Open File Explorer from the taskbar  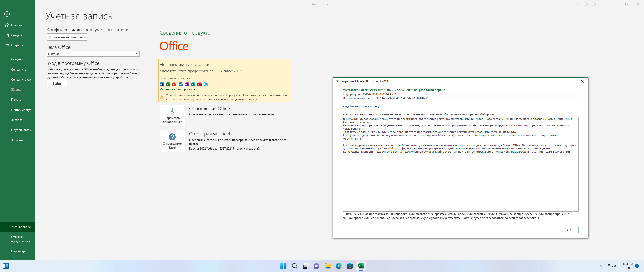328,266
